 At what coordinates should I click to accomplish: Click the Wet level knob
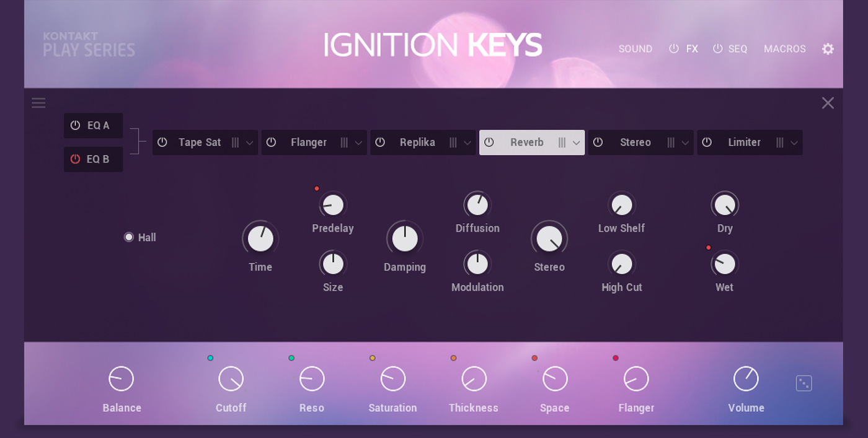click(725, 264)
